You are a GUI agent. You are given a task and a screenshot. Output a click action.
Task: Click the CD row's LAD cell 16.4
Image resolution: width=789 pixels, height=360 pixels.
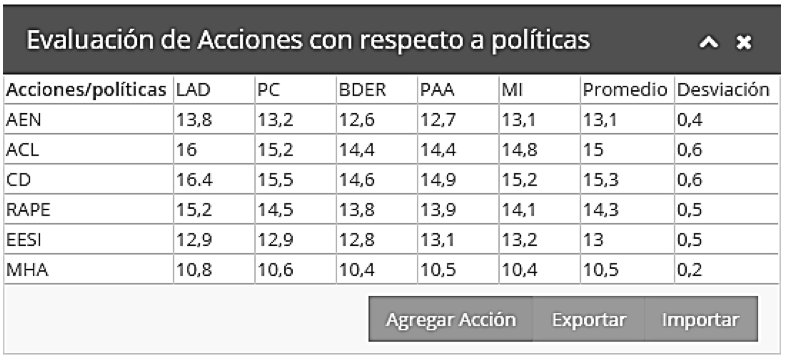coord(194,180)
